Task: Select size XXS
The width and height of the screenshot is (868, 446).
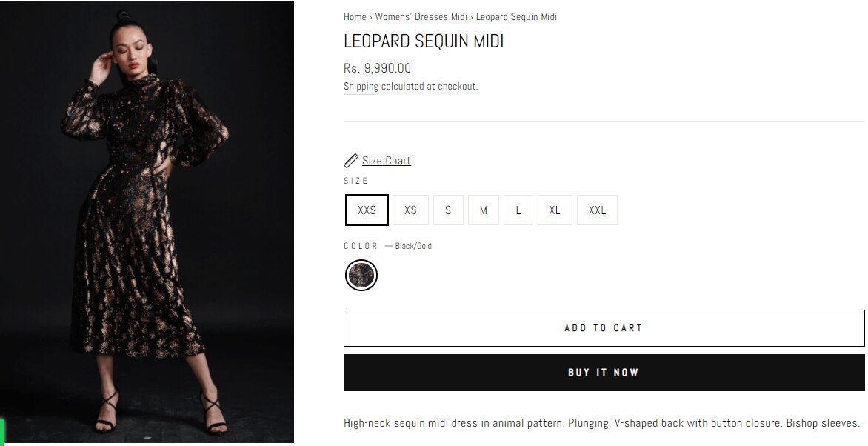Action: pos(365,210)
